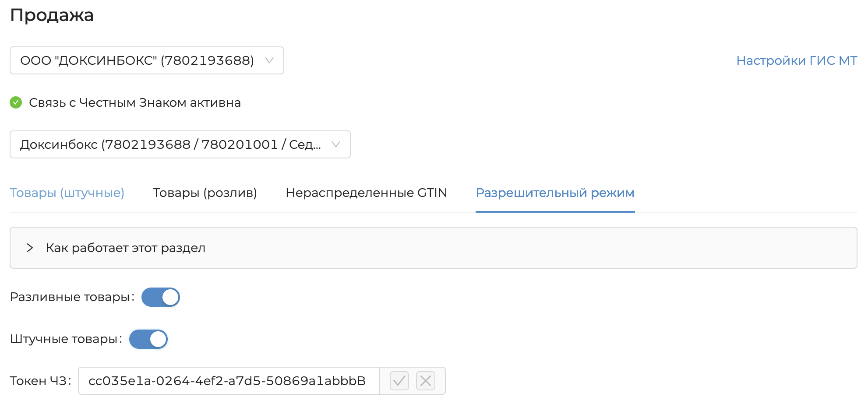868x407 pixels.
Task: Go to the Нераспределенные GTIN tab
Action: (x=366, y=193)
